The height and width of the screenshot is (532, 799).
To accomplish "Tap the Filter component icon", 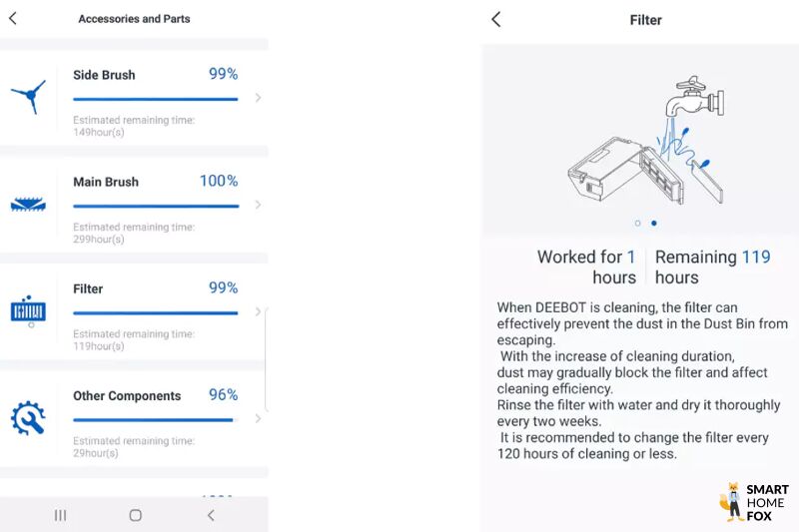I will pos(29,311).
